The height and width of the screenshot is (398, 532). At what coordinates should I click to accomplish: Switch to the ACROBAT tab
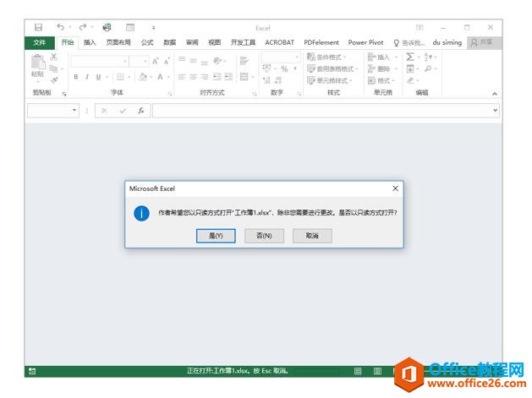pos(280,43)
